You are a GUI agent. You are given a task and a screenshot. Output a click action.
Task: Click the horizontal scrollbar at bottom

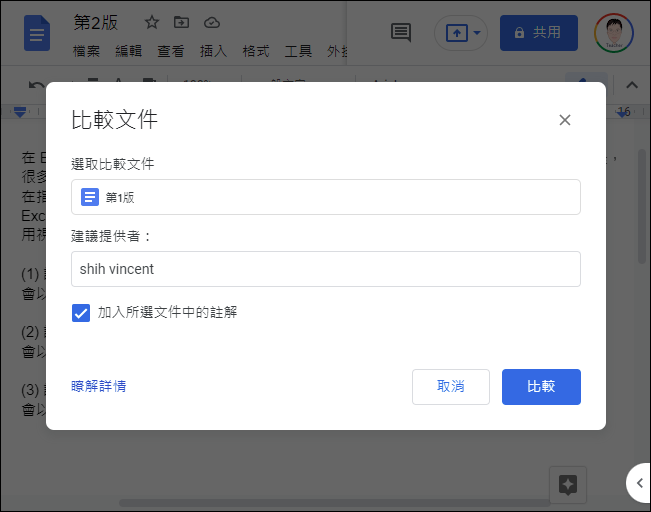(335, 503)
